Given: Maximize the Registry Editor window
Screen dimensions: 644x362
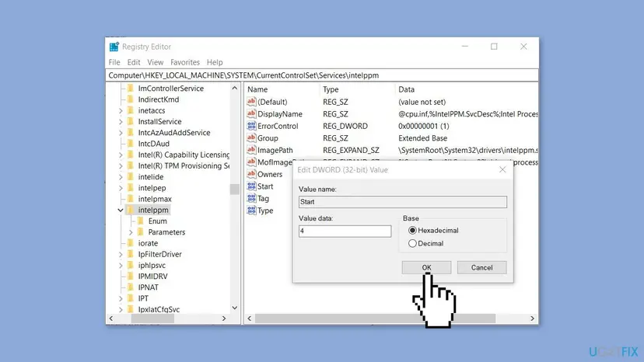Looking at the screenshot, I should (494, 47).
